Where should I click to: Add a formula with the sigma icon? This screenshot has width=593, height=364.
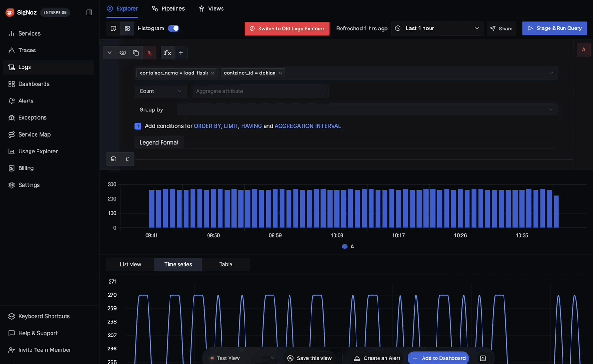click(127, 159)
